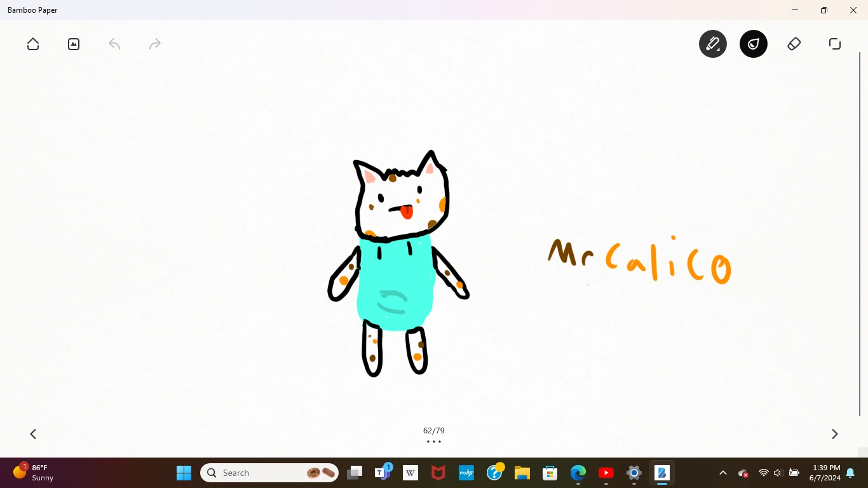
Task: Click the Redo arrow
Action: click(154, 44)
